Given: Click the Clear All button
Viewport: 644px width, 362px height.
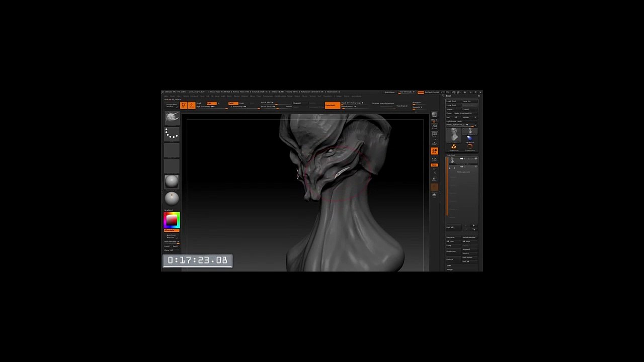Looking at the screenshot, I should tap(171, 250).
